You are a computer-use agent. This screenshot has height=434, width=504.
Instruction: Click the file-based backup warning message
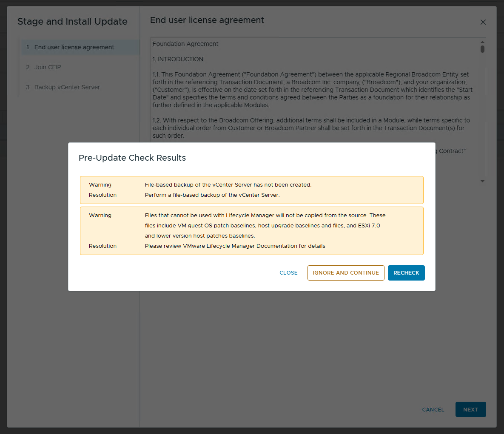(228, 185)
